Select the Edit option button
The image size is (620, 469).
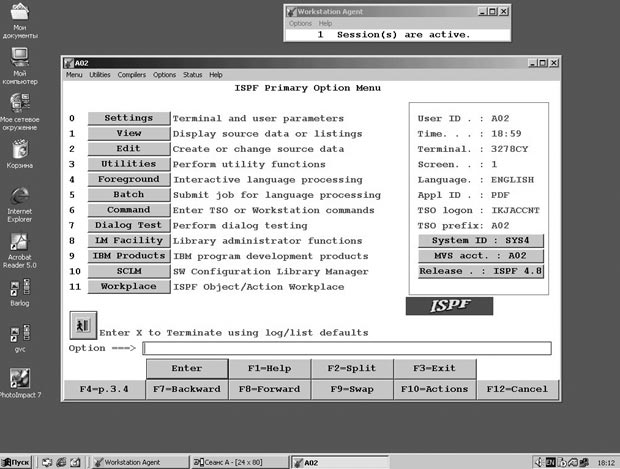click(x=129, y=149)
